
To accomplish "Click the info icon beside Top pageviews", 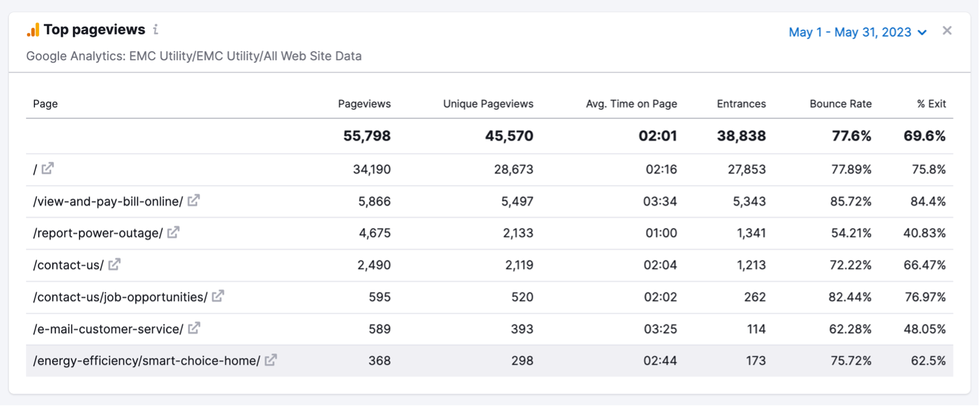I will coord(156,30).
